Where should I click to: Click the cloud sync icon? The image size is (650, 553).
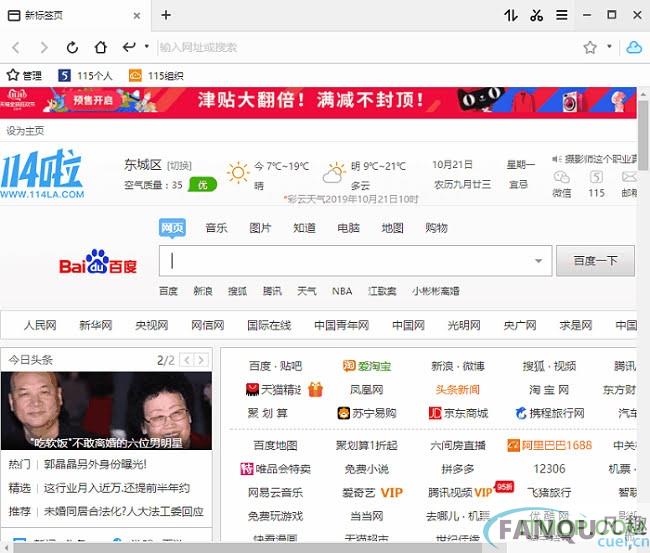[x=634, y=47]
